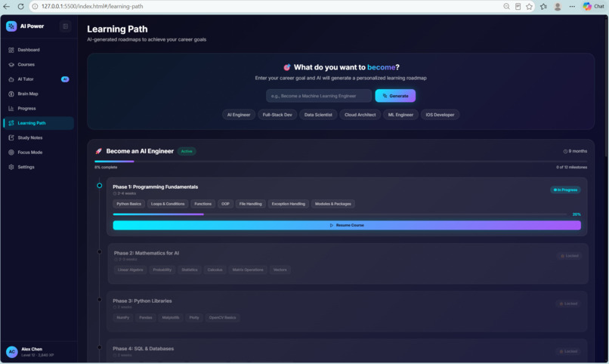Pick the iOS Developer chip
Screen dimensions: 609x364
440,115
